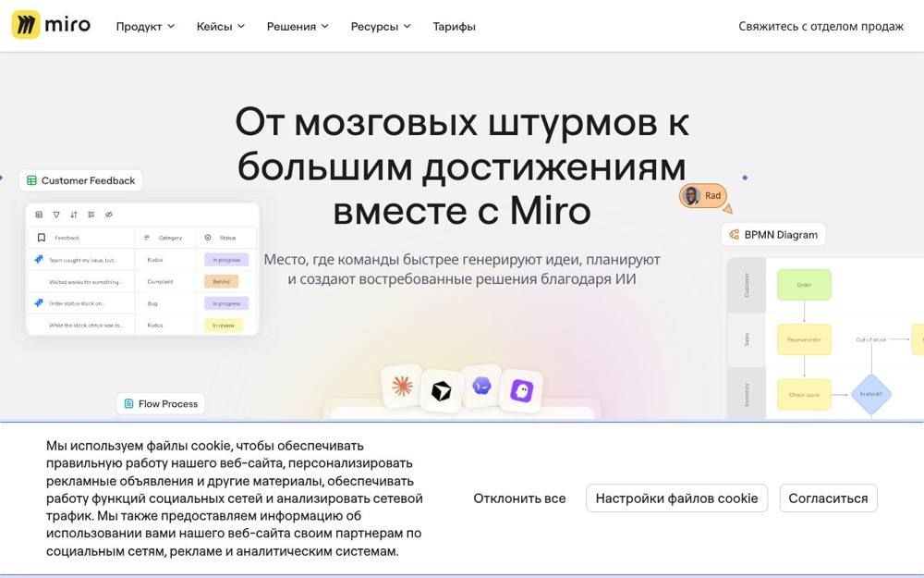Click 'Order status stuck on...' feedback row text
The image size is (924, 578).
pos(77,303)
